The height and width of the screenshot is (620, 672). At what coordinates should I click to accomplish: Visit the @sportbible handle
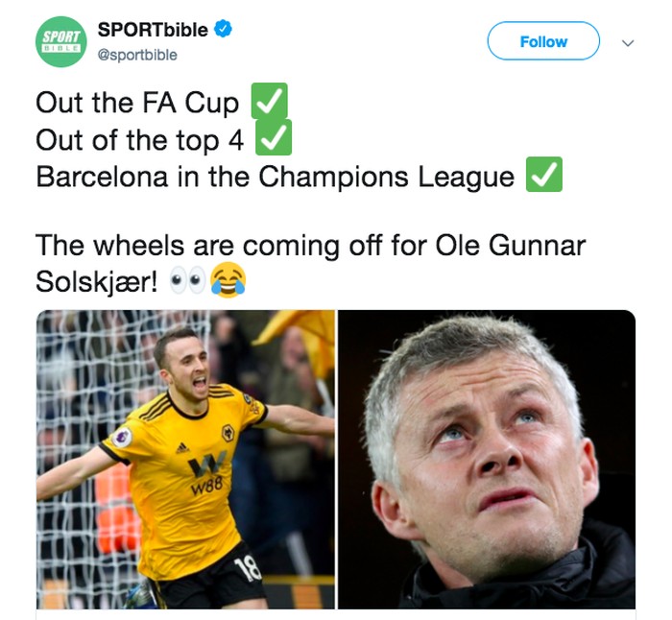138,55
